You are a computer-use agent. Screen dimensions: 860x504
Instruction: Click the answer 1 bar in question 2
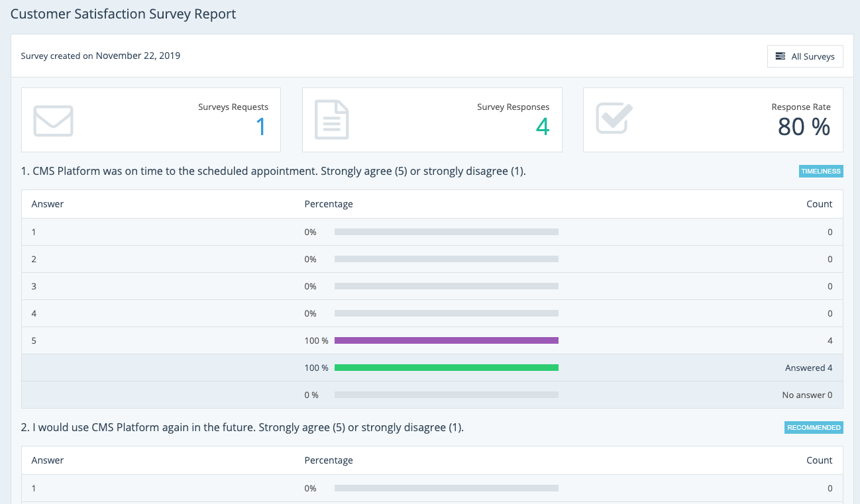[446, 488]
